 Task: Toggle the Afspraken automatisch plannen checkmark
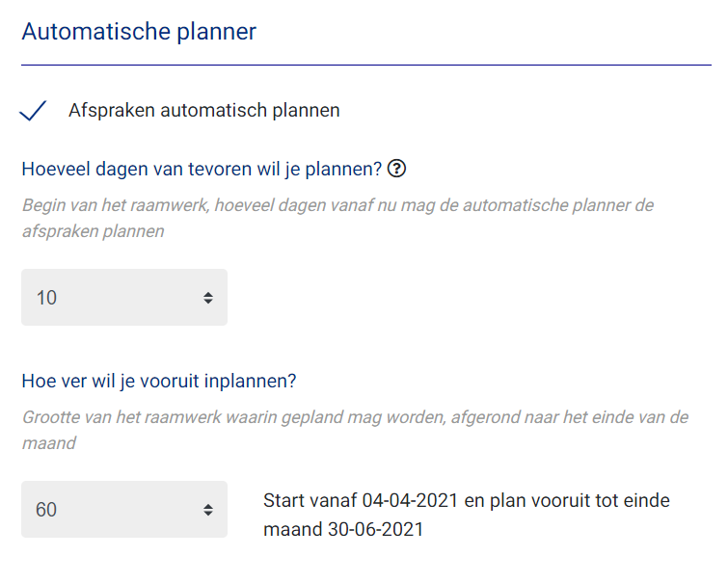point(33,111)
